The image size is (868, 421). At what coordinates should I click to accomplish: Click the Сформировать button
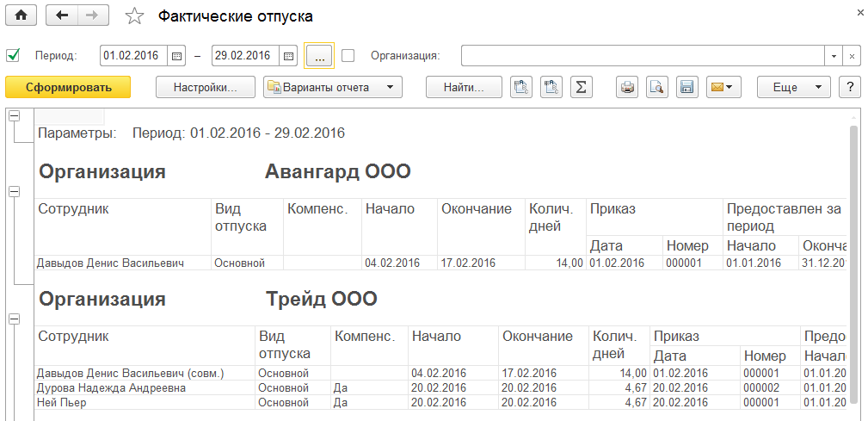tap(68, 87)
